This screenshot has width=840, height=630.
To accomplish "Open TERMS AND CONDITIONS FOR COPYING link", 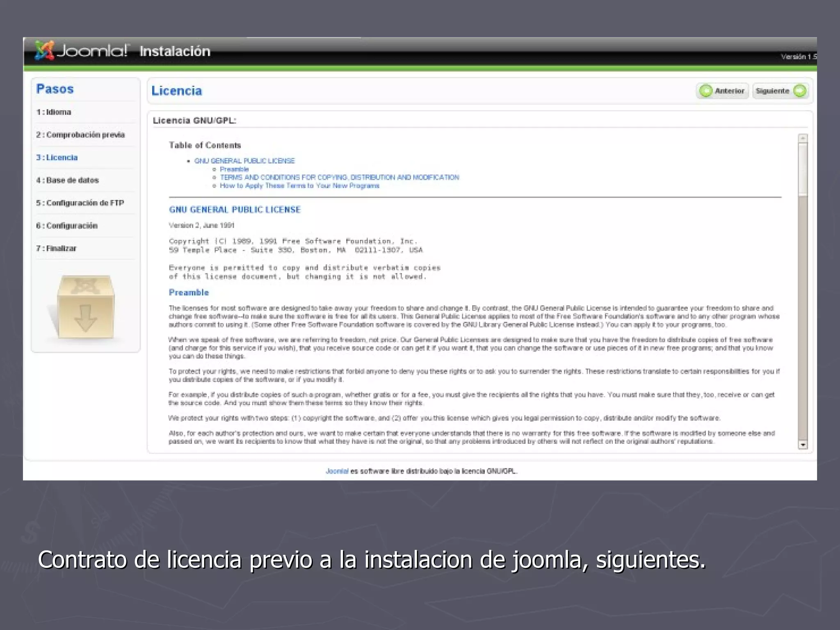I will pyautogui.click(x=340, y=177).
